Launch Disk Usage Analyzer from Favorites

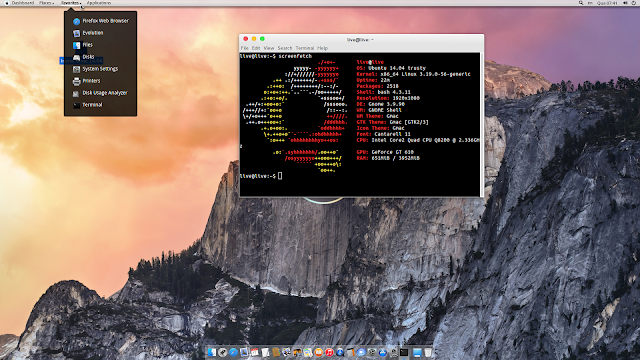coord(100,93)
